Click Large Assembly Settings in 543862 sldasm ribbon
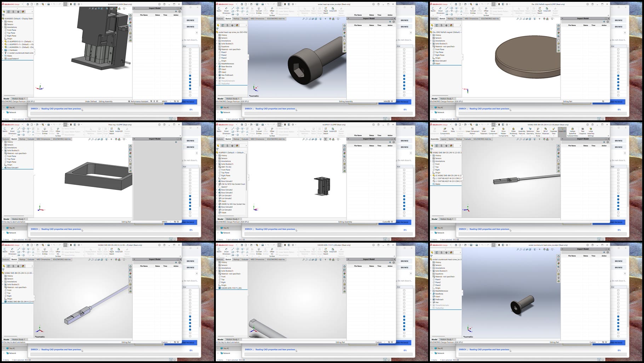This screenshot has width=644, height=363. tap(591, 132)
